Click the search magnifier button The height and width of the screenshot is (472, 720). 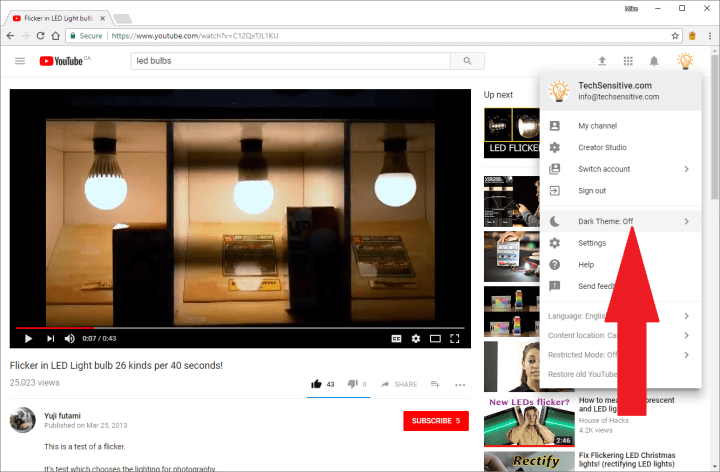coord(466,61)
